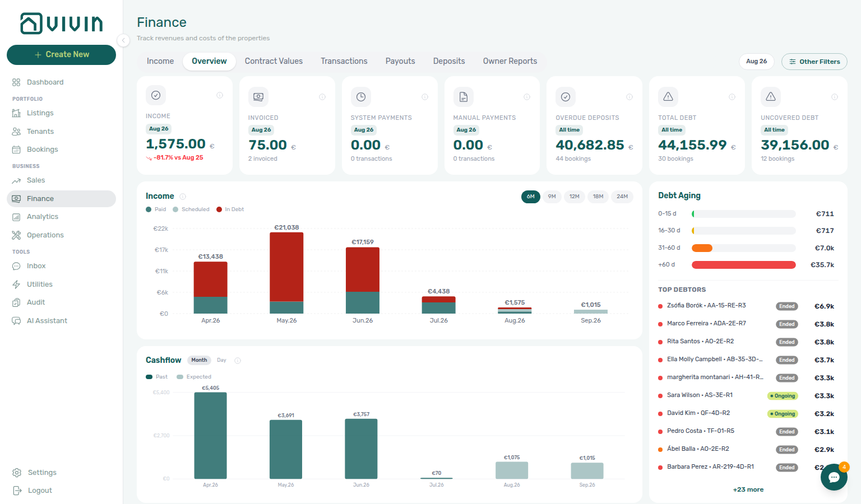Screen dimensions: 861x504
Task: Toggle Expected series in Cashflow legend
Action: coord(194,377)
